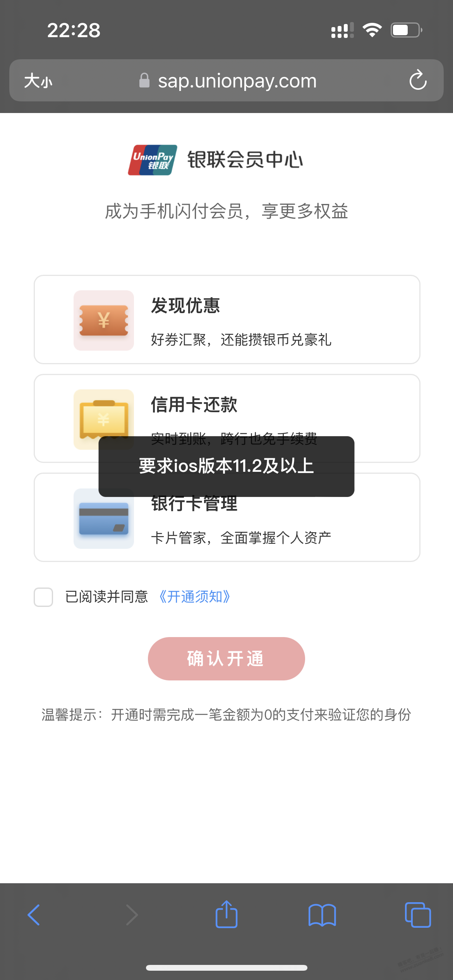Tap the sap.unionpay.com address field
This screenshot has width=453, height=980.
point(237,81)
